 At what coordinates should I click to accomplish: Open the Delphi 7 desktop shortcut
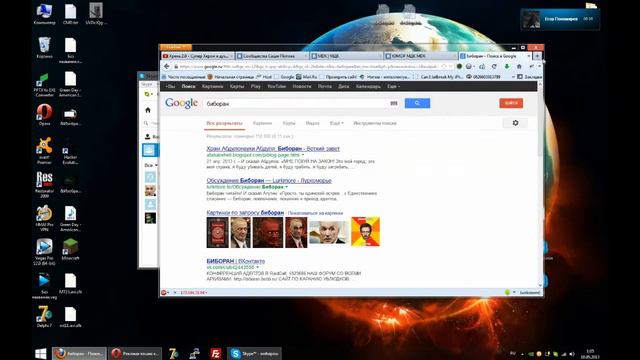point(44,316)
